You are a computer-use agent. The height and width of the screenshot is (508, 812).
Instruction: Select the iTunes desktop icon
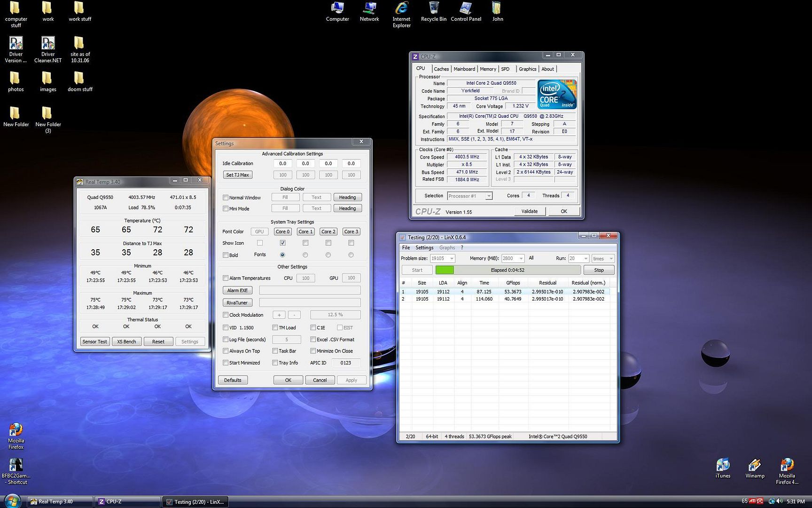[x=723, y=468]
